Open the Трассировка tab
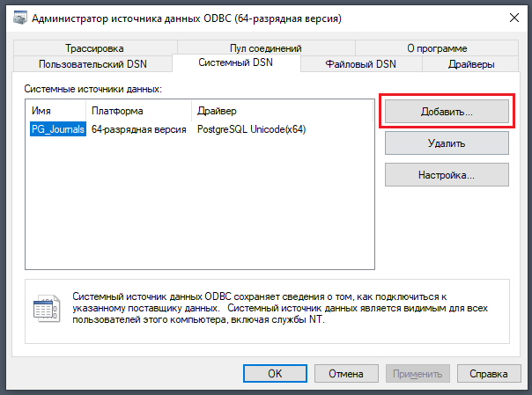532x395 pixels. pos(93,48)
